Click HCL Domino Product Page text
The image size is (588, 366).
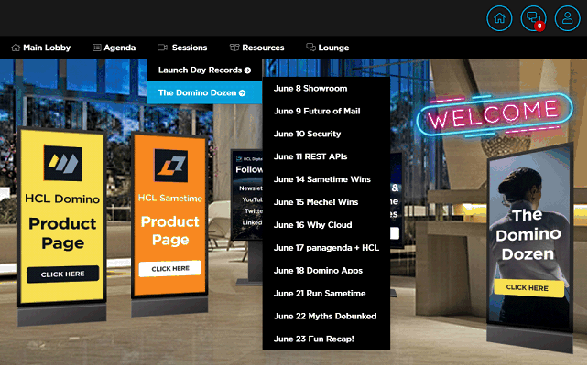pyautogui.click(x=62, y=233)
